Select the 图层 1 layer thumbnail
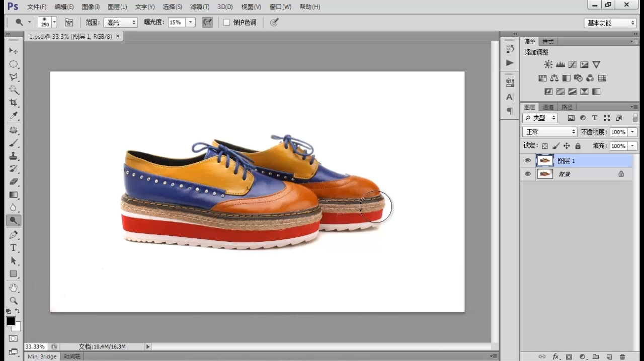Image resolution: width=644 pixels, height=361 pixels. tap(545, 160)
